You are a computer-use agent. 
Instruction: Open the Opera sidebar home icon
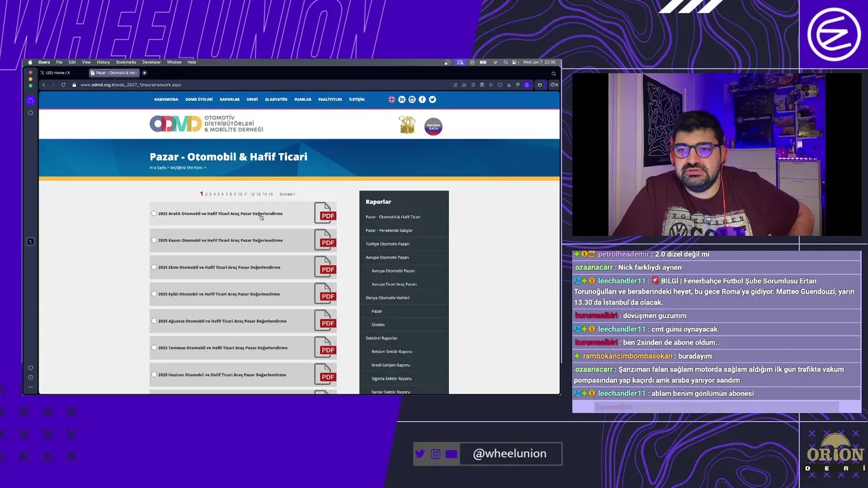(x=30, y=100)
